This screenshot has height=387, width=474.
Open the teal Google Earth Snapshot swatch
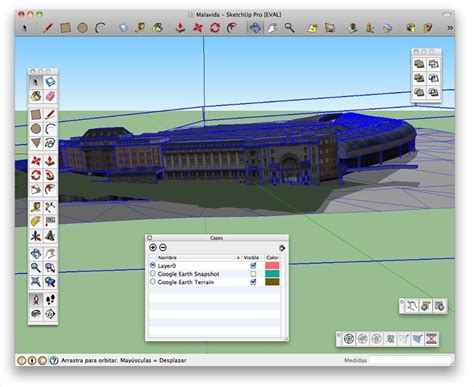click(x=272, y=274)
